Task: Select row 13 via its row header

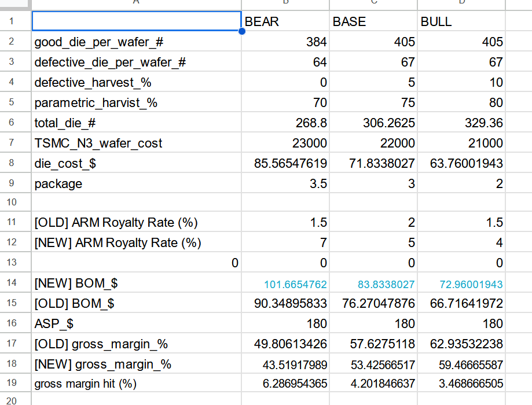Action: (x=16, y=262)
